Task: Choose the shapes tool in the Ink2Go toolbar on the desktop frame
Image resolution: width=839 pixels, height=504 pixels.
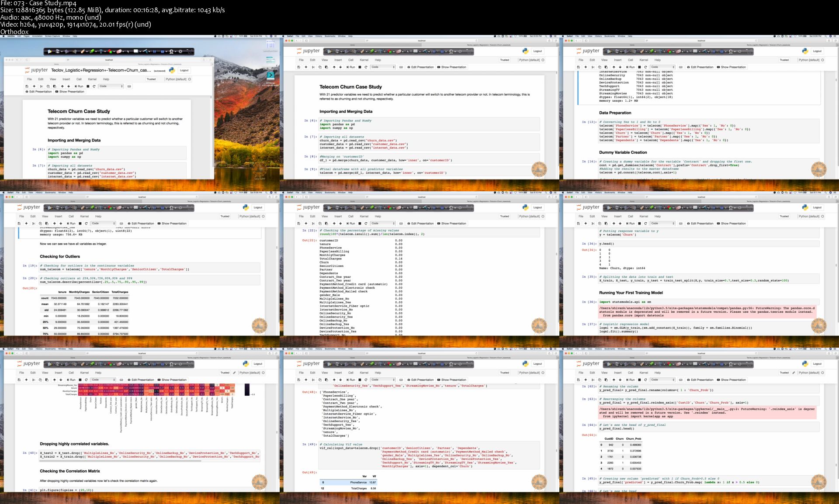Action: [110, 52]
